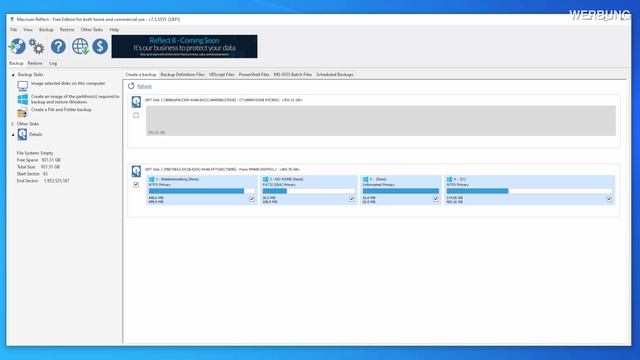Click the globe check-for-updates icon
The height and width of the screenshot is (360, 640).
(x=80, y=47)
